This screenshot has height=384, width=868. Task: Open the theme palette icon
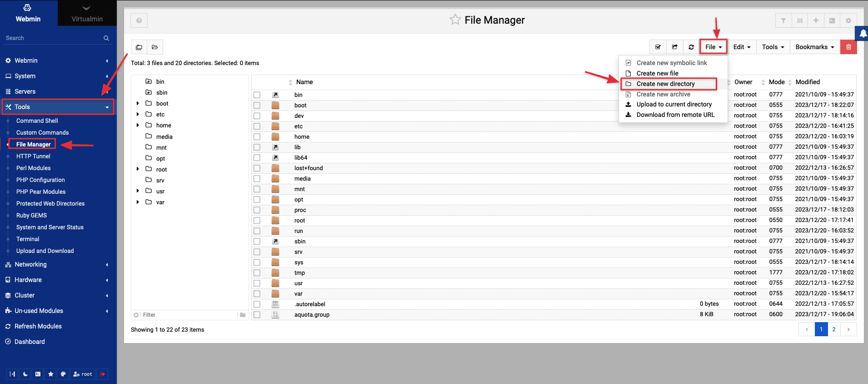click(x=63, y=374)
